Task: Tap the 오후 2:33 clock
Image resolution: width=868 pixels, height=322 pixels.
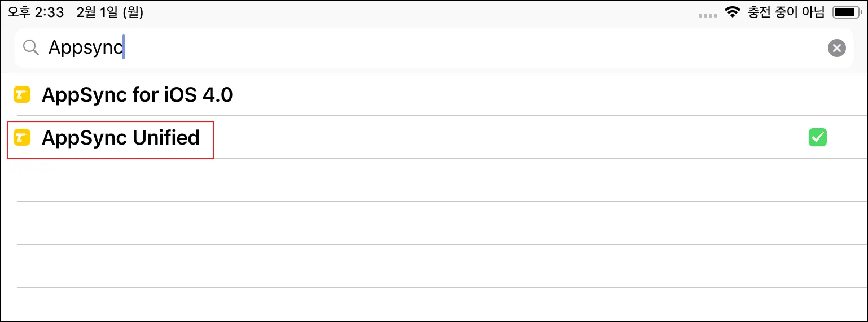Action: click(x=37, y=12)
